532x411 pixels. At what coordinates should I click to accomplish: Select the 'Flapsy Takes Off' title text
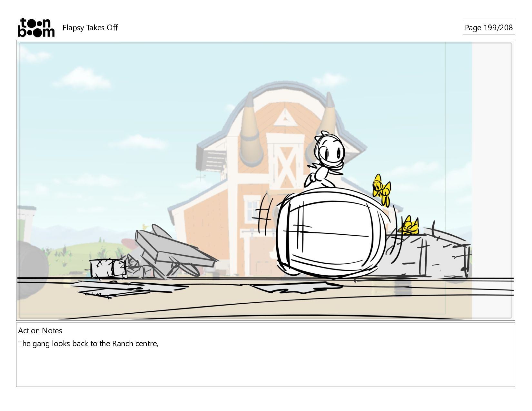pyautogui.click(x=90, y=28)
